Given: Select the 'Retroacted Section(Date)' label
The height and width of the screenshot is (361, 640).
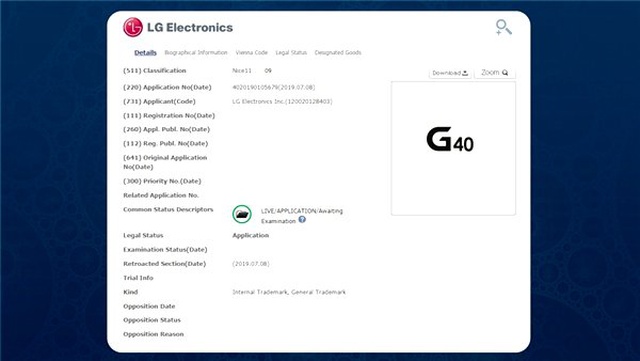Looking at the screenshot, I should click(164, 264).
